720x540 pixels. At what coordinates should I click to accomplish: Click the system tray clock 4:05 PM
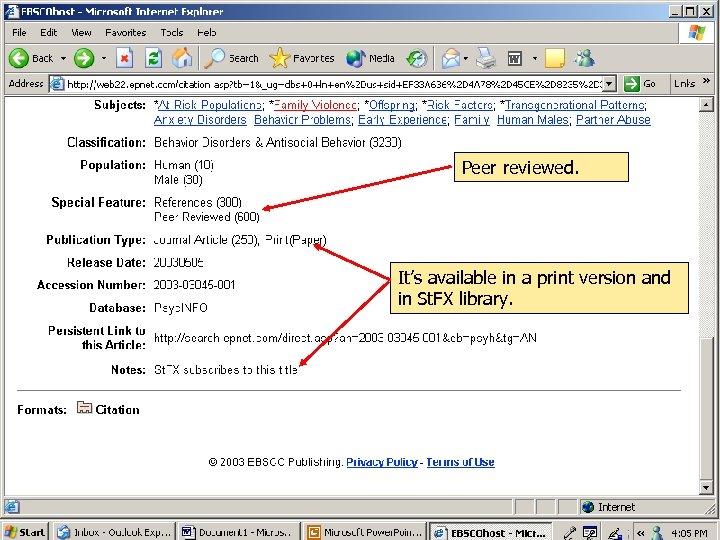point(689,533)
